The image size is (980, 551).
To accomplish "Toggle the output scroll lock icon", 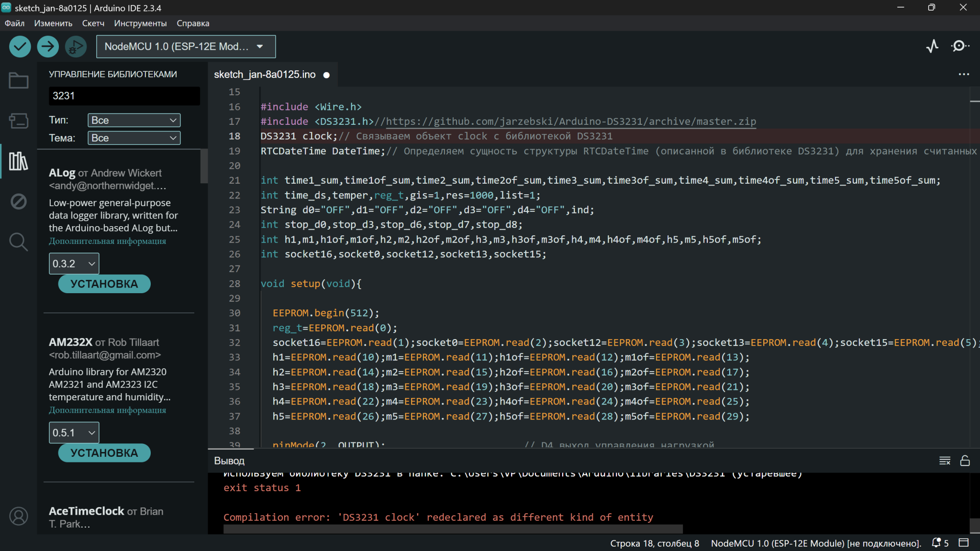I will 965,461.
